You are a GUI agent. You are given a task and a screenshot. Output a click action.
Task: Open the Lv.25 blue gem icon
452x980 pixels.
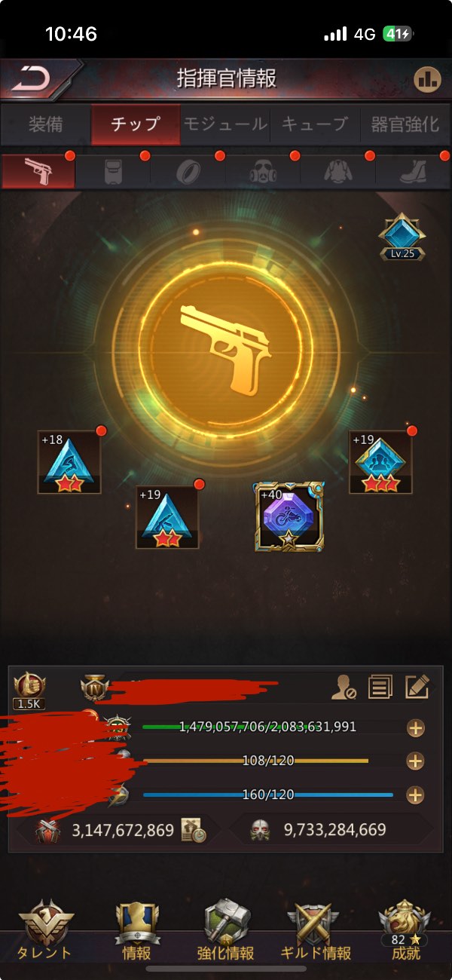pyautogui.click(x=402, y=237)
